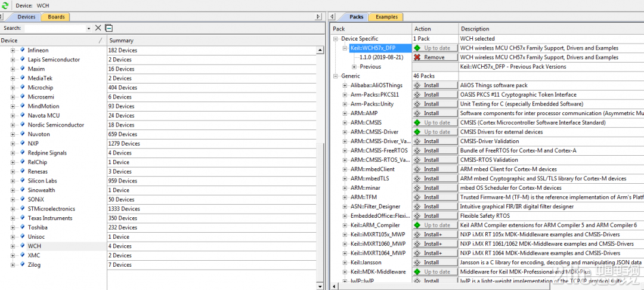This screenshot has height=290, width=644.
Task: Click the blue device icon next to MediaTek
Action: click(22, 78)
